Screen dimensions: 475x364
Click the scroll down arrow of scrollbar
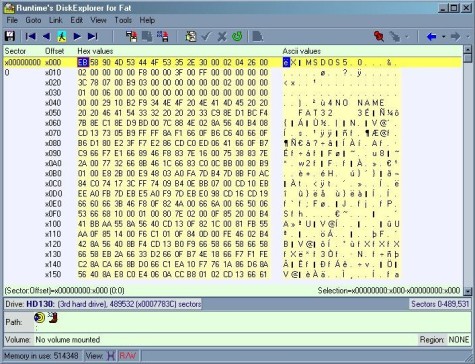point(468,291)
